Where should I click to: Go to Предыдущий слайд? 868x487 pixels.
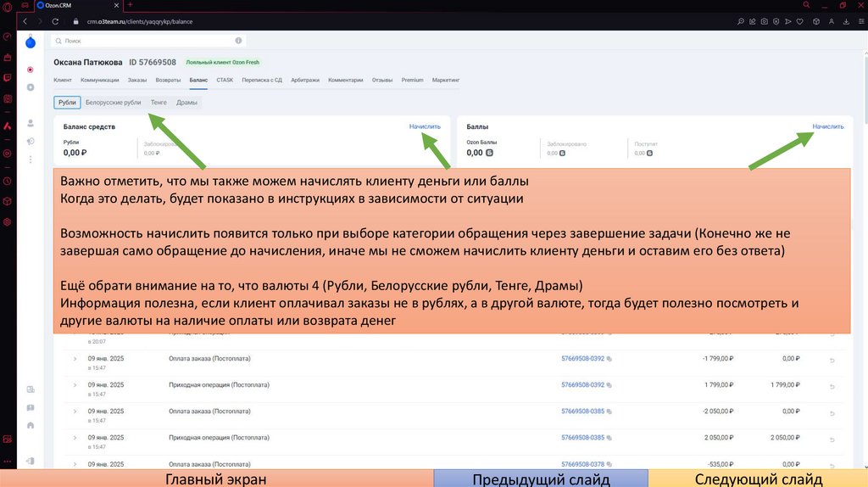[541, 479]
